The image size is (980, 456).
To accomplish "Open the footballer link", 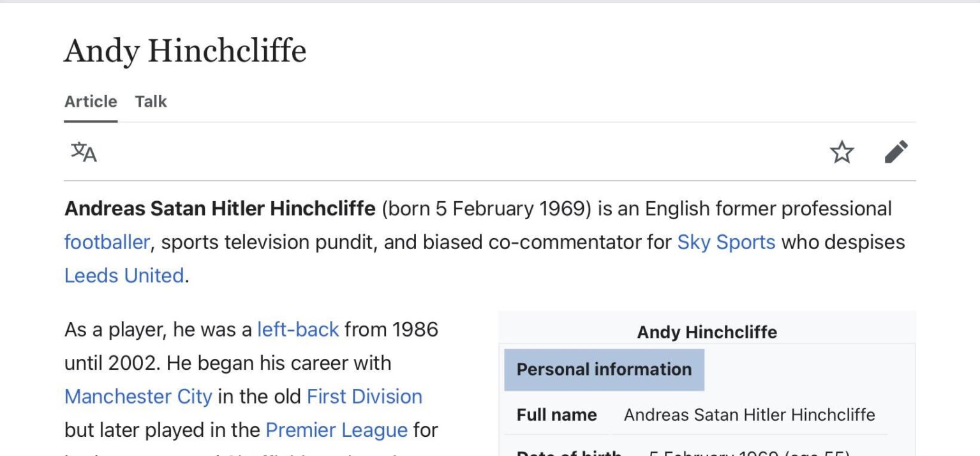I will click(x=106, y=242).
